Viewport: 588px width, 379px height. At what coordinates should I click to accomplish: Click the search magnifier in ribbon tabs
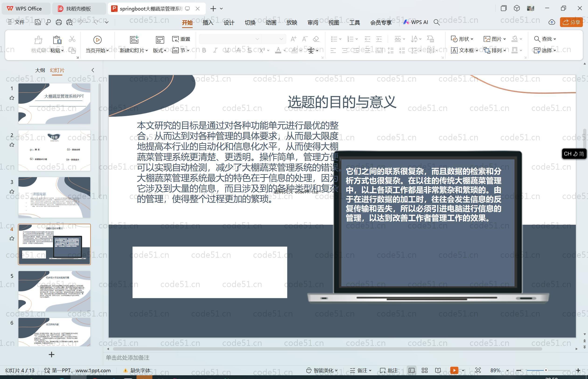point(437,22)
